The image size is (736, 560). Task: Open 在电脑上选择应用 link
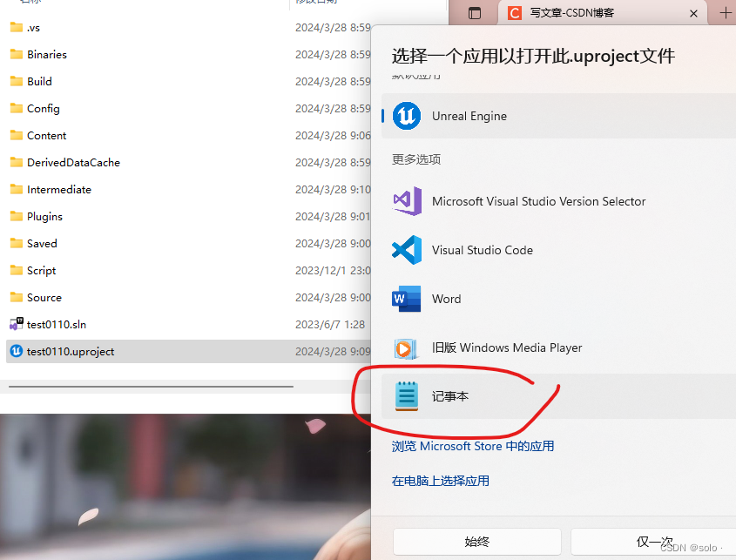tap(440, 481)
